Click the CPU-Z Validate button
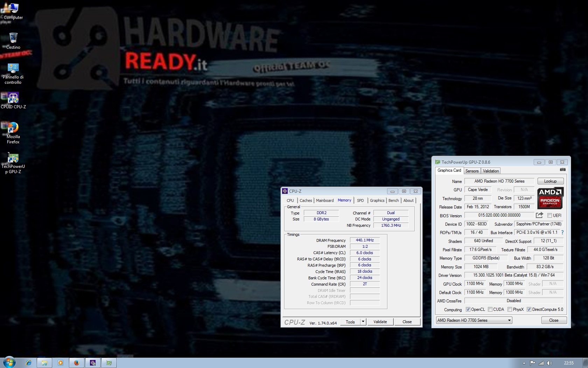The height and width of the screenshot is (368, 588). [x=380, y=322]
